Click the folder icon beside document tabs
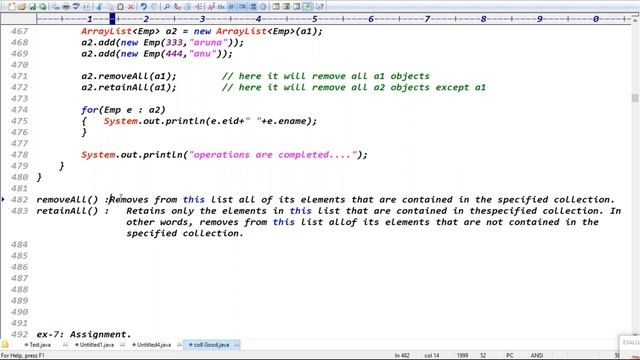The image size is (640, 360). 4,345
